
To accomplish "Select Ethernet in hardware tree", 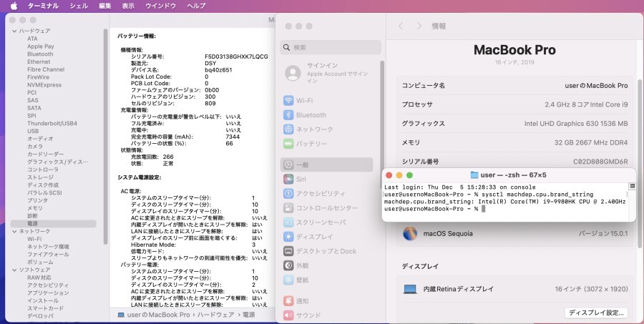I will [39, 62].
